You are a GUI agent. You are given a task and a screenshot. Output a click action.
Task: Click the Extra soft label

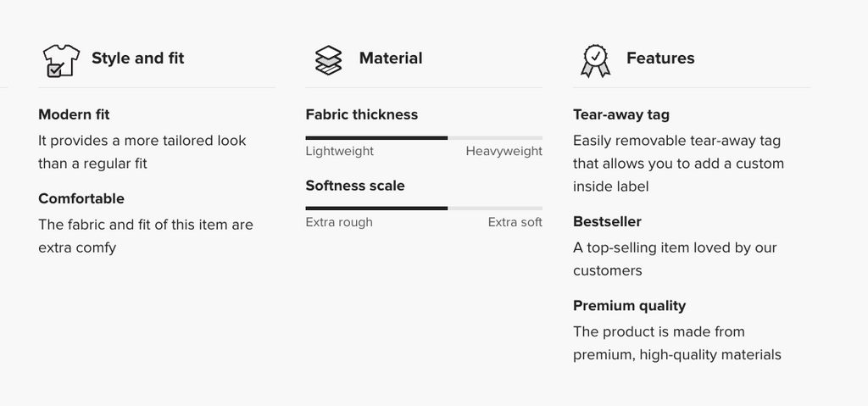tap(515, 223)
